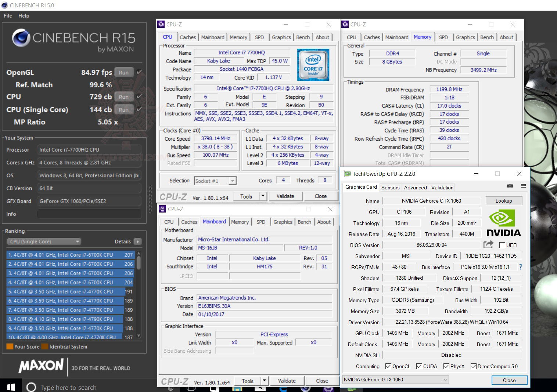Open the Validation tab in GPU-Z
Image resolution: width=557 pixels, height=392 pixels.
click(442, 188)
